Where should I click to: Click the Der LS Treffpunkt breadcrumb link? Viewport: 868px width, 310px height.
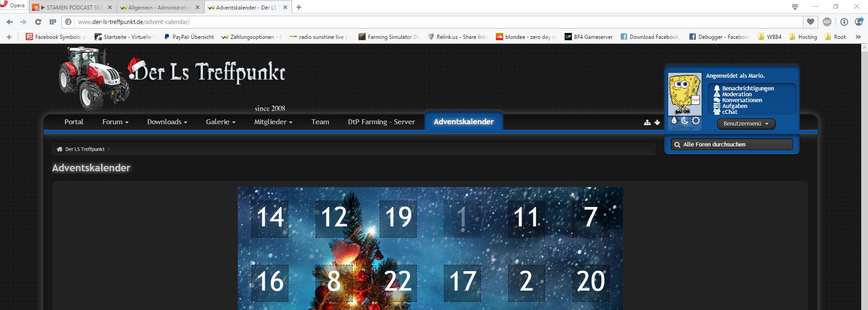[x=85, y=149]
